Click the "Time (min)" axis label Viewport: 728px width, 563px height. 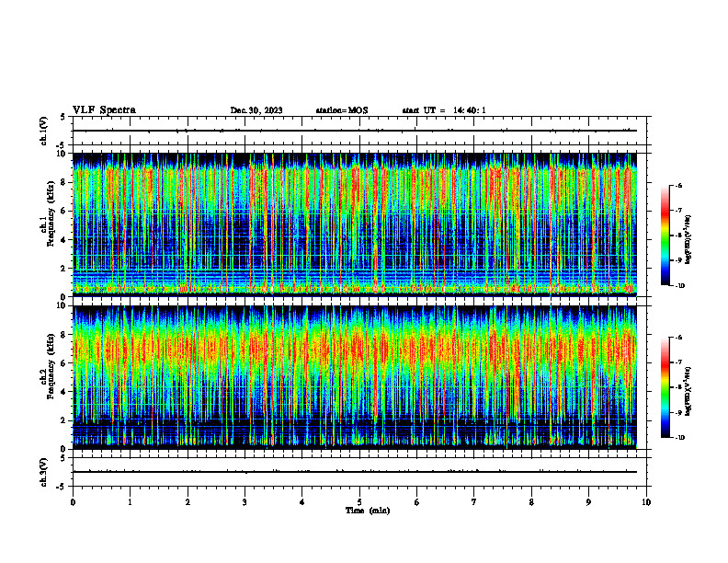point(368,511)
